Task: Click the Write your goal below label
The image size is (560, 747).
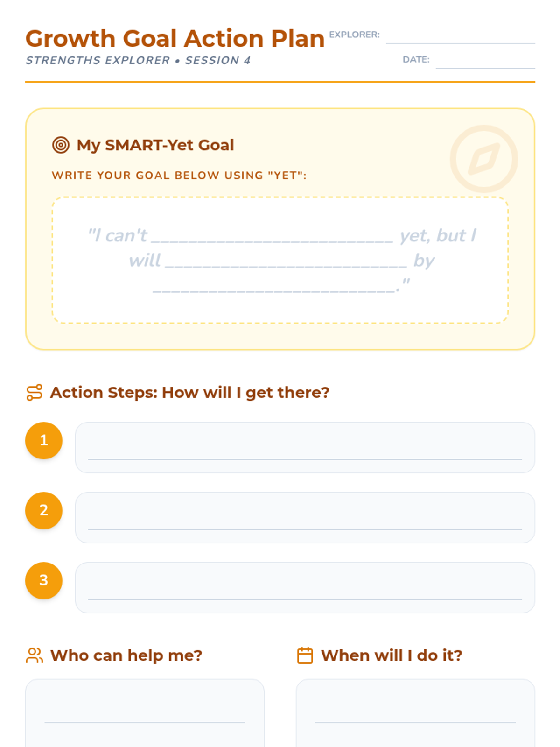Action: coord(179,176)
